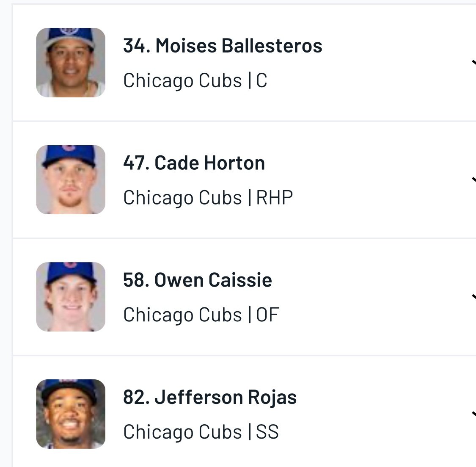Click the C position label for Ballesteros
Viewport: 476px width, 467px height.
point(261,80)
